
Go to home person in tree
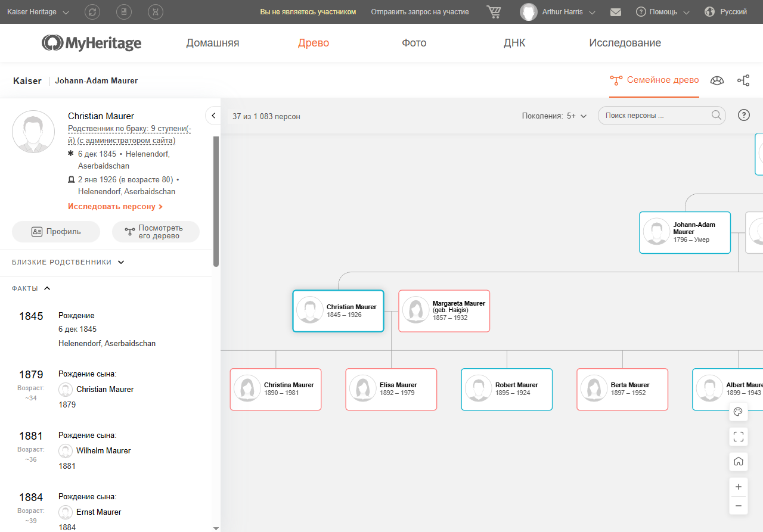[738, 462]
